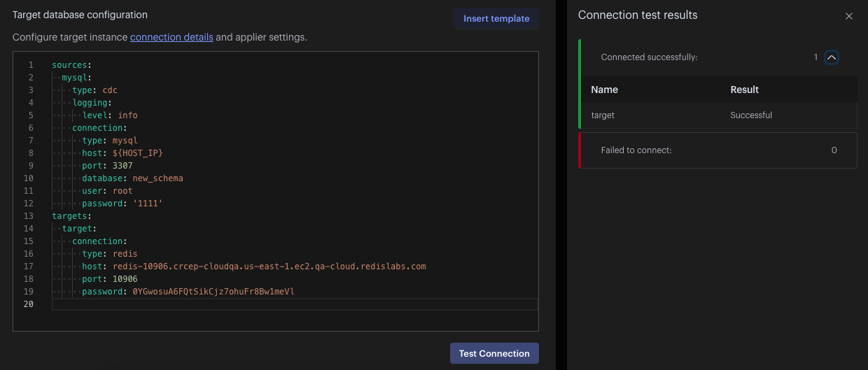The image size is (868, 370).
Task: Click the Insert template button
Action: click(496, 19)
